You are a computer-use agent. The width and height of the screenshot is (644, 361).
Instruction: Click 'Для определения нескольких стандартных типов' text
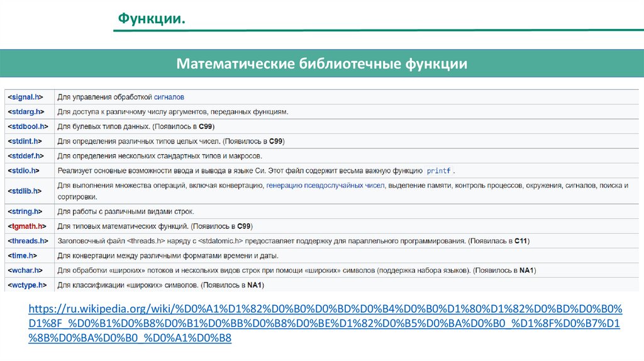pos(160,156)
